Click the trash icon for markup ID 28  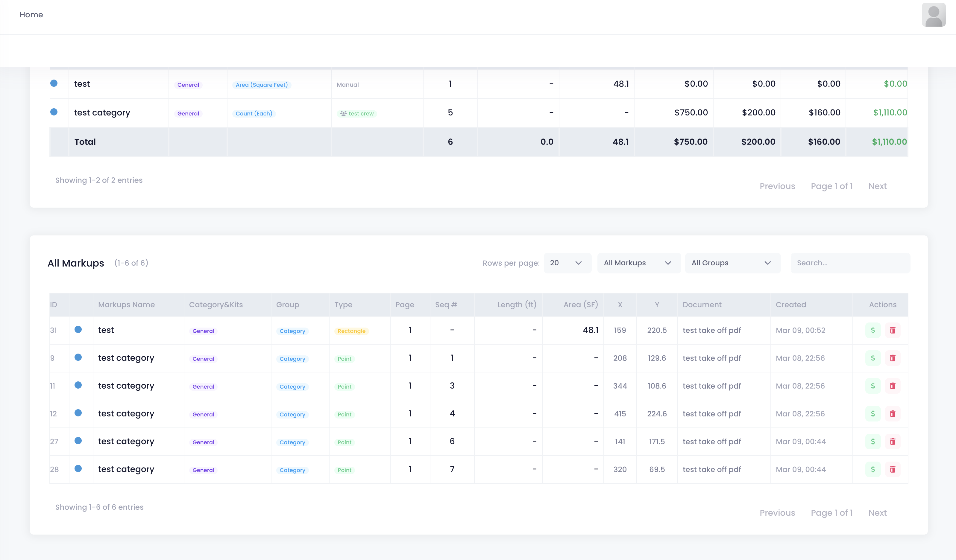[x=892, y=469]
